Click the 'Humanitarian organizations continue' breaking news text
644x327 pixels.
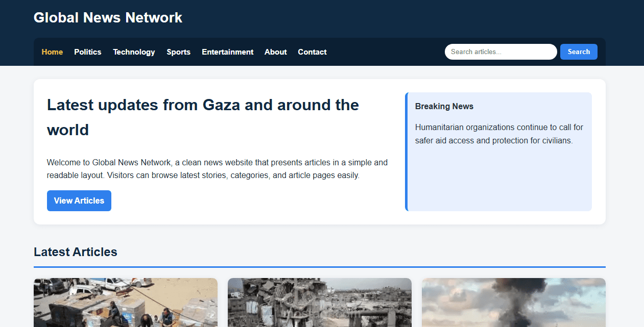pyautogui.click(x=499, y=134)
